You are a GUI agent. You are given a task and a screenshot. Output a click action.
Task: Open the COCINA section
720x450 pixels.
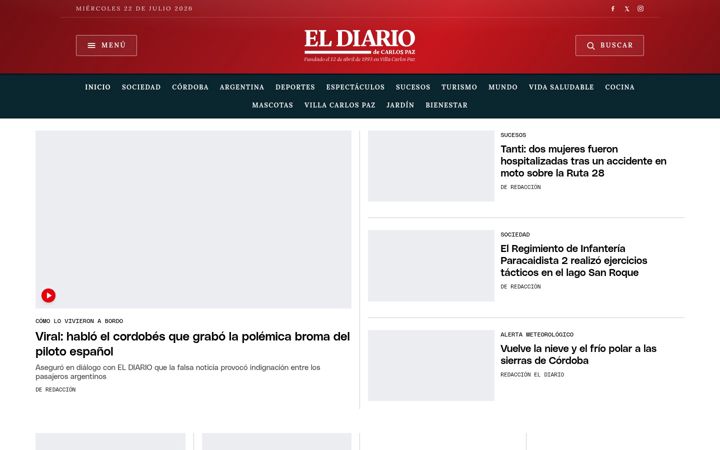(x=619, y=87)
